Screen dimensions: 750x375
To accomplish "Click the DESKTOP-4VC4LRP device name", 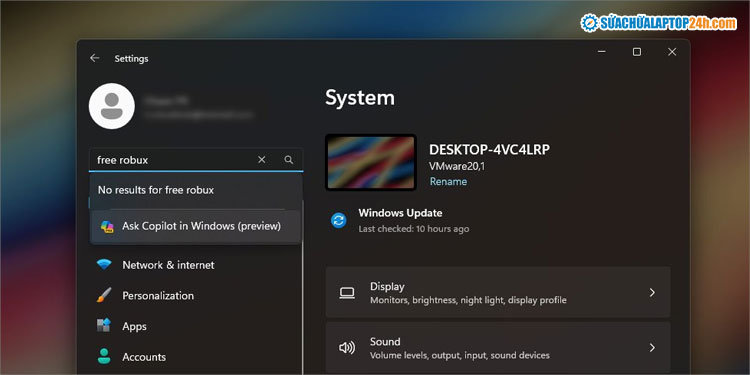I will (x=489, y=150).
